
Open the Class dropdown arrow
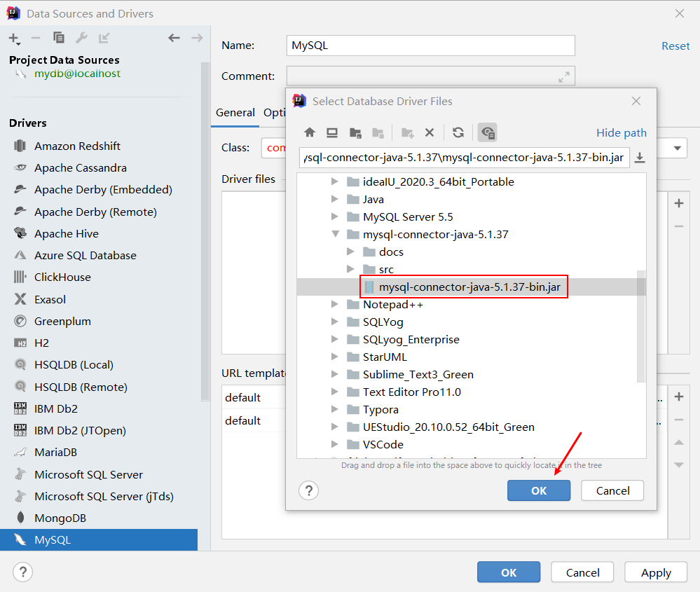[678, 149]
